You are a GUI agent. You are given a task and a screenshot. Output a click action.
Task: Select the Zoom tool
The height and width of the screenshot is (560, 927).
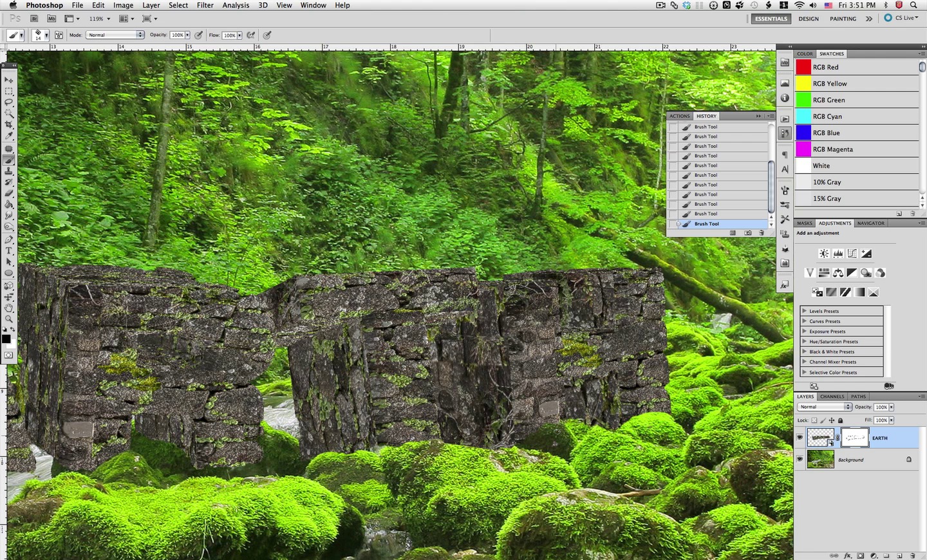9,319
